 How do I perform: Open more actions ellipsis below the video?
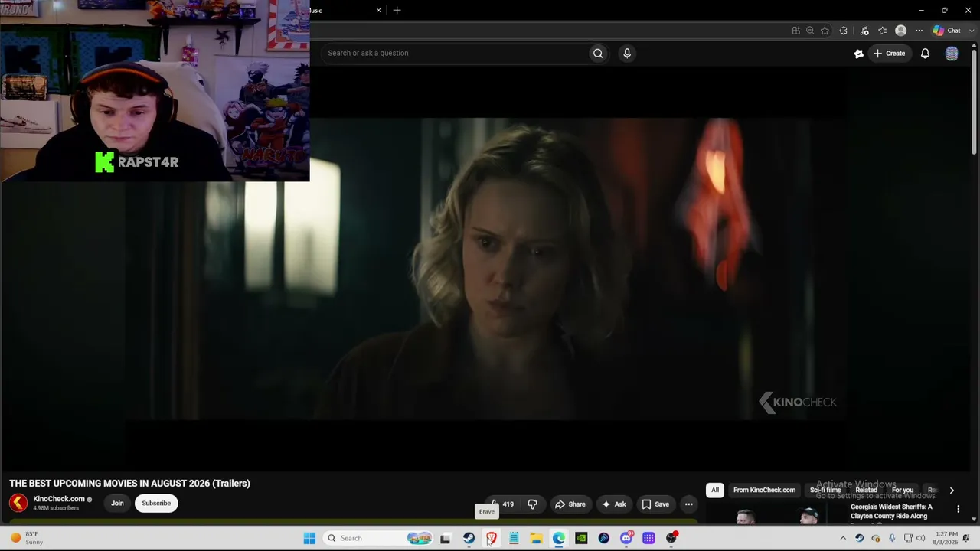pyautogui.click(x=688, y=504)
